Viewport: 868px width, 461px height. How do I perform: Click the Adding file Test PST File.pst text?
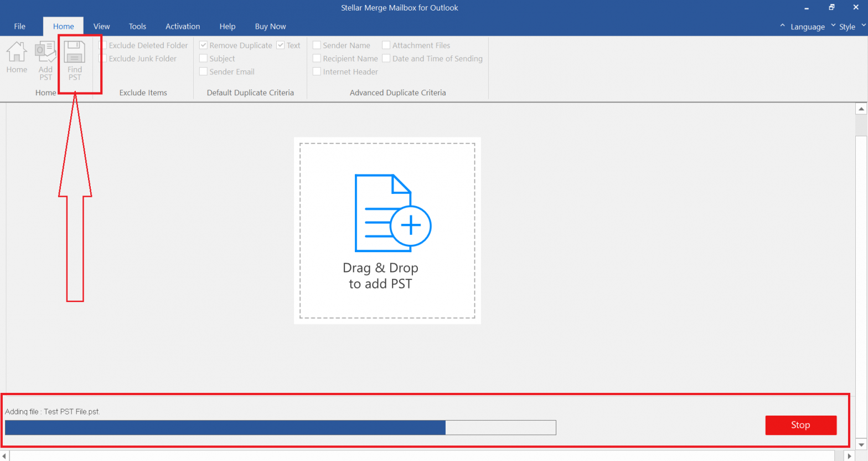pyautogui.click(x=53, y=412)
